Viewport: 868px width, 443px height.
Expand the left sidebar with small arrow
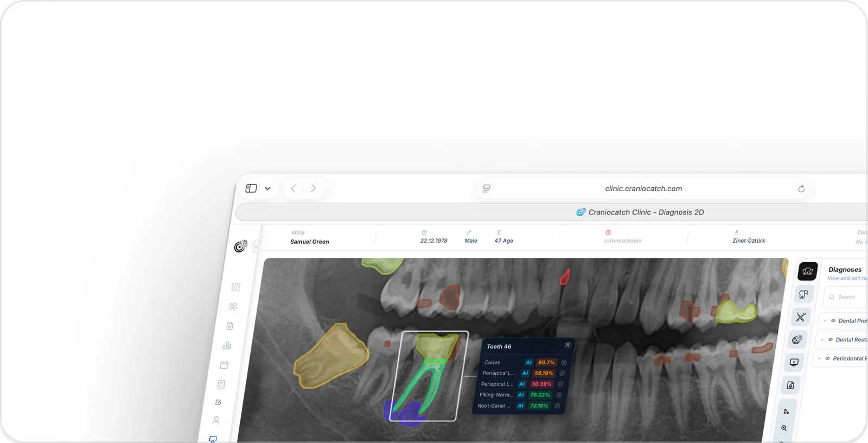[x=256, y=246]
